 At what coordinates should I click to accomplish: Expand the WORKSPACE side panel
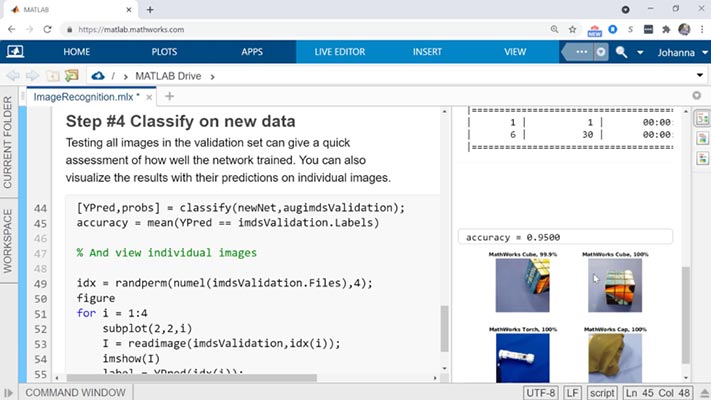(8, 241)
